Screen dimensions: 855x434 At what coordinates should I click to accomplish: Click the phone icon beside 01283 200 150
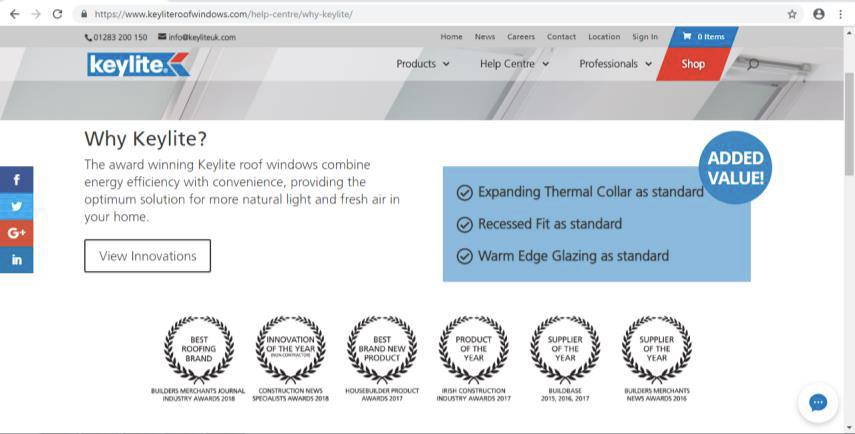pyautogui.click(x=88, y=37)
